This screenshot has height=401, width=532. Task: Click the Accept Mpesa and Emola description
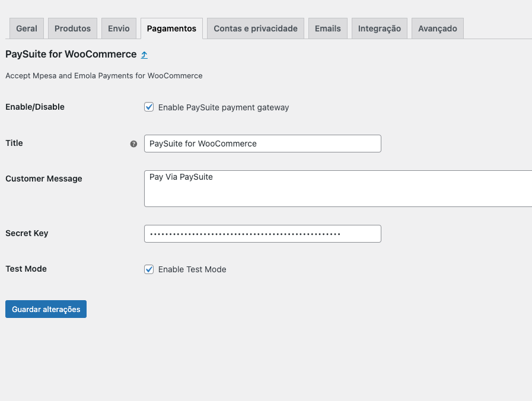coord(104,76)
